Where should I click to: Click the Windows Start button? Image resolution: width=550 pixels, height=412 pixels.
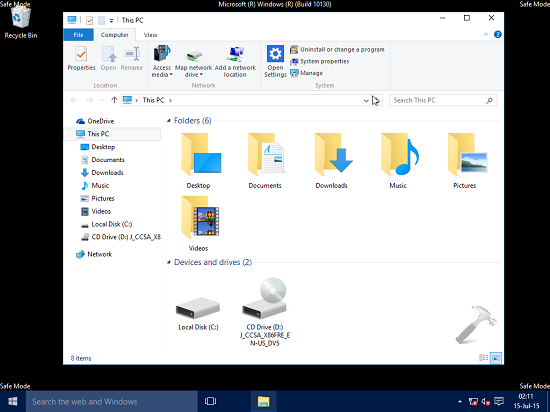tap(13, 401)
